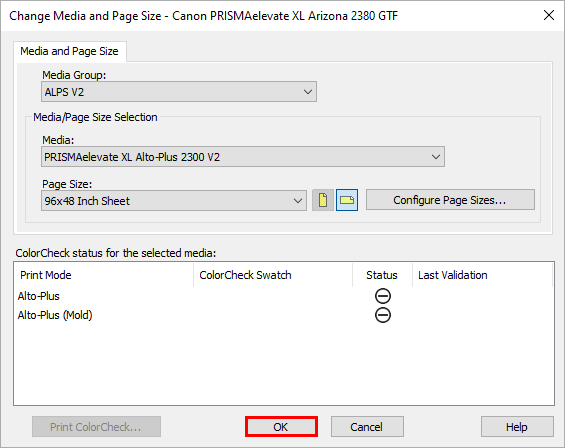Image resolution: width=565 pixels, height=448 pixels.
Task: Click the Status column header
Action: [x=382, y=275]
